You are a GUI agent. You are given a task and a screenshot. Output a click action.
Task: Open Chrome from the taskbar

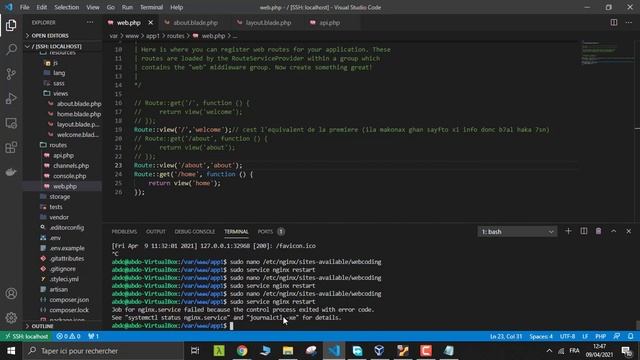pos(242,351)
